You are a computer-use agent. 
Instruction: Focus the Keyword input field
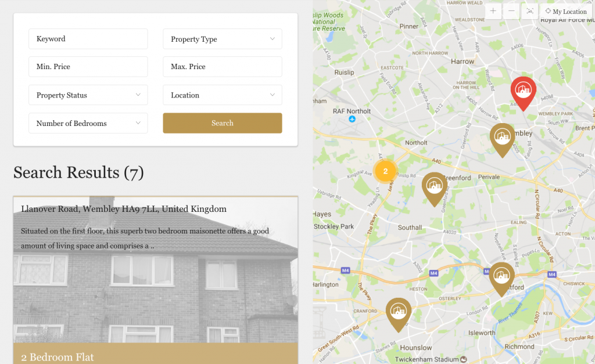88,39
